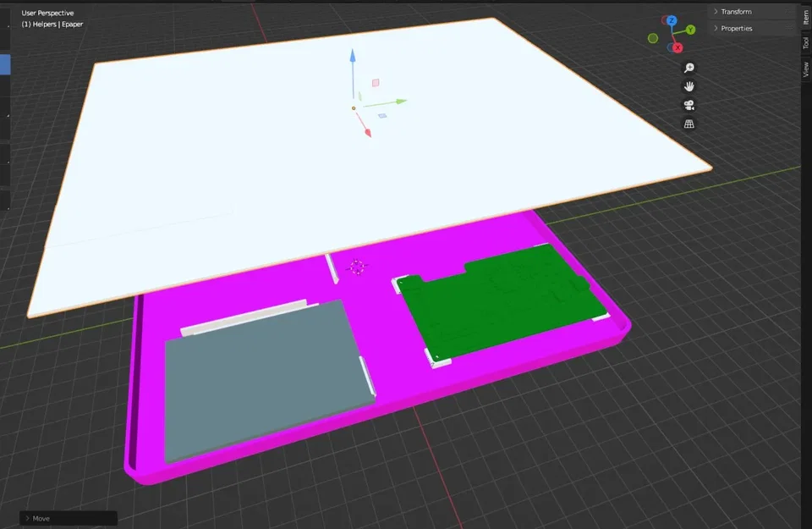Switch perspective/orthographic with the grid icon
This screenshot has width=812, height=529.
[x=689, y=124]
